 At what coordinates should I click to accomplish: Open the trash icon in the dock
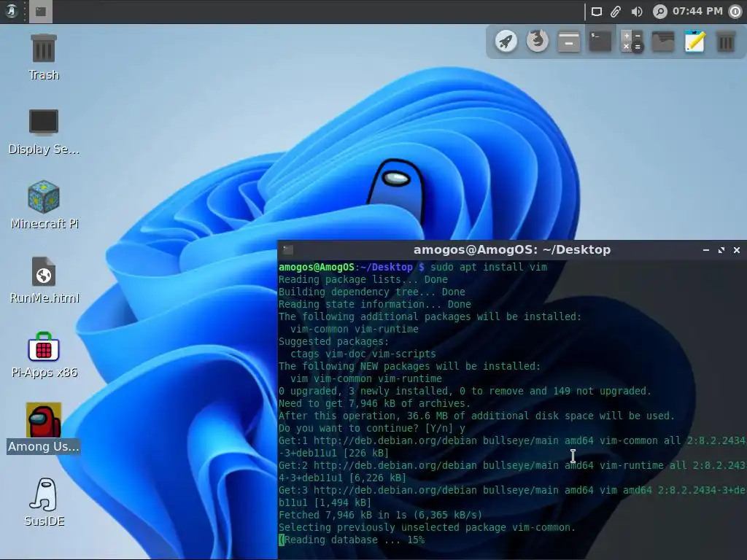click(x=726, y=42)
